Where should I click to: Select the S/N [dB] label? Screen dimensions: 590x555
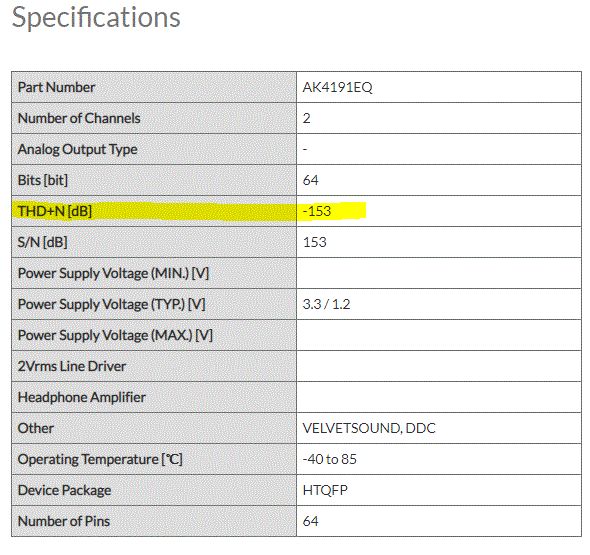(x=43, y=242)
